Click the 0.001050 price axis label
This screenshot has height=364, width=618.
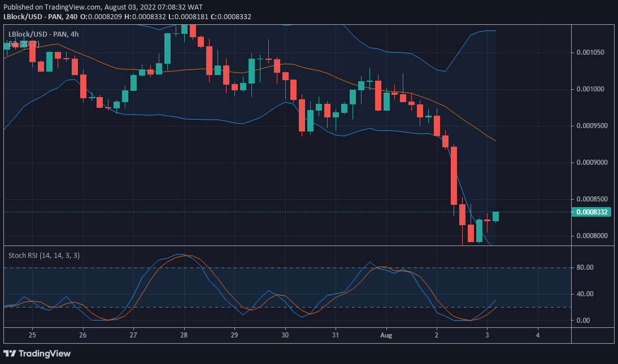[x=590, y=52]
